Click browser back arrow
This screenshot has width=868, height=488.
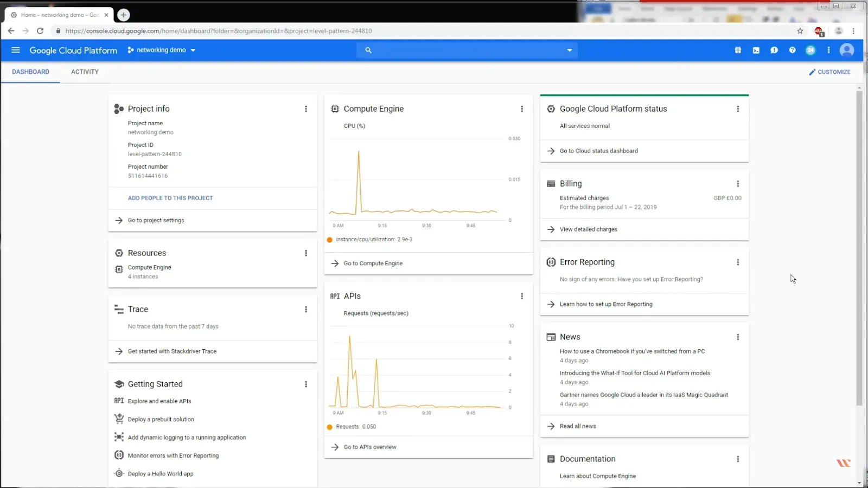point(11,31)
